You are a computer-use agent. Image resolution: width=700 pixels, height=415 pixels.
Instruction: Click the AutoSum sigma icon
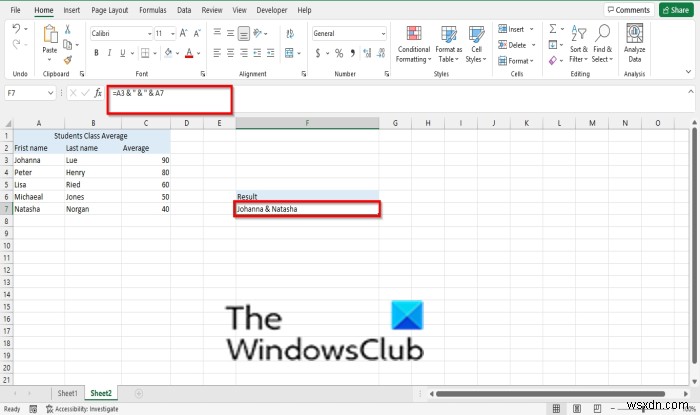pyautogui.click(x=553, y=29)
